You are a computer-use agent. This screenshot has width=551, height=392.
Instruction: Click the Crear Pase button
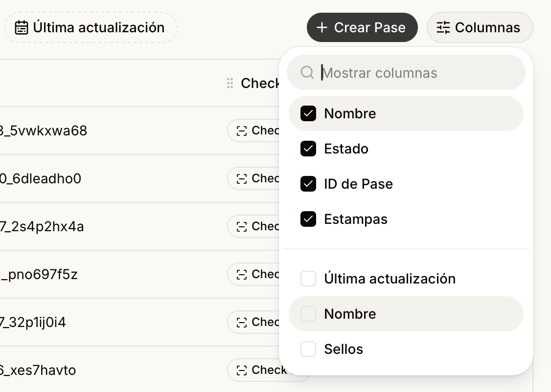click(362, 28)
